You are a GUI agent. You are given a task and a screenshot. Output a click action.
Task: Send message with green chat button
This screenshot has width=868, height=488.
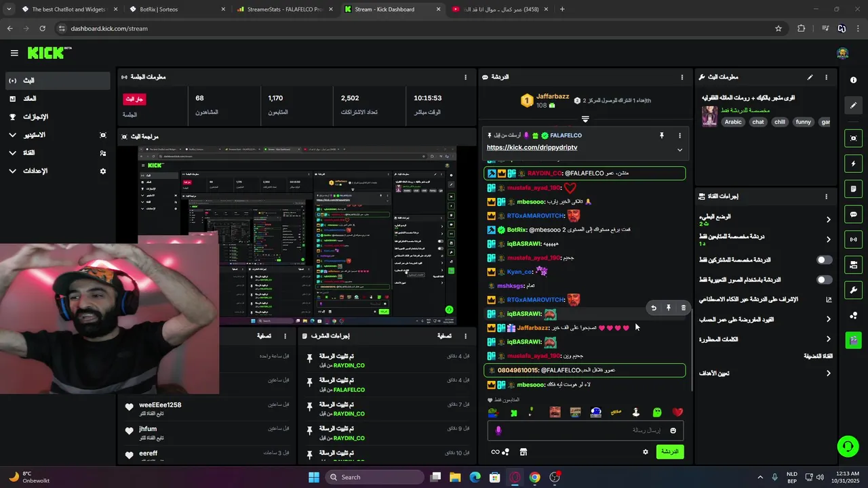click(670, 451)
